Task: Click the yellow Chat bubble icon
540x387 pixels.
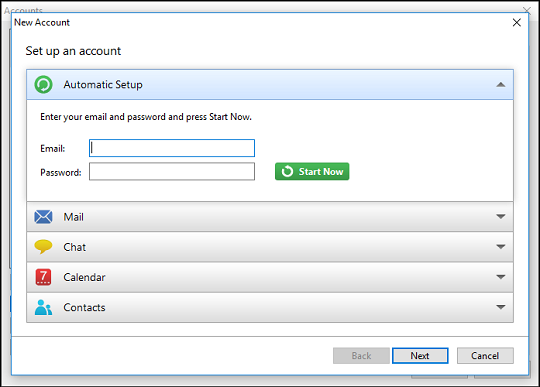Action: (43, 247)
